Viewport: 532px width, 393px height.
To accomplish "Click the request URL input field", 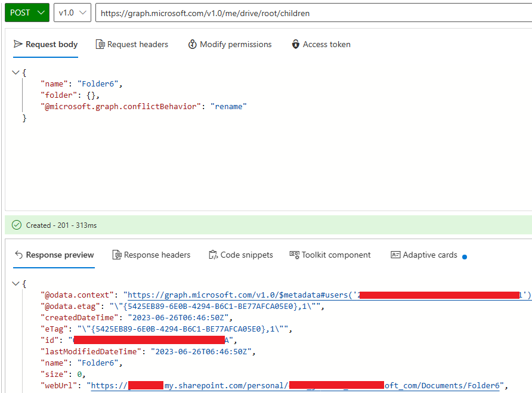I will (x=314, y=13).
